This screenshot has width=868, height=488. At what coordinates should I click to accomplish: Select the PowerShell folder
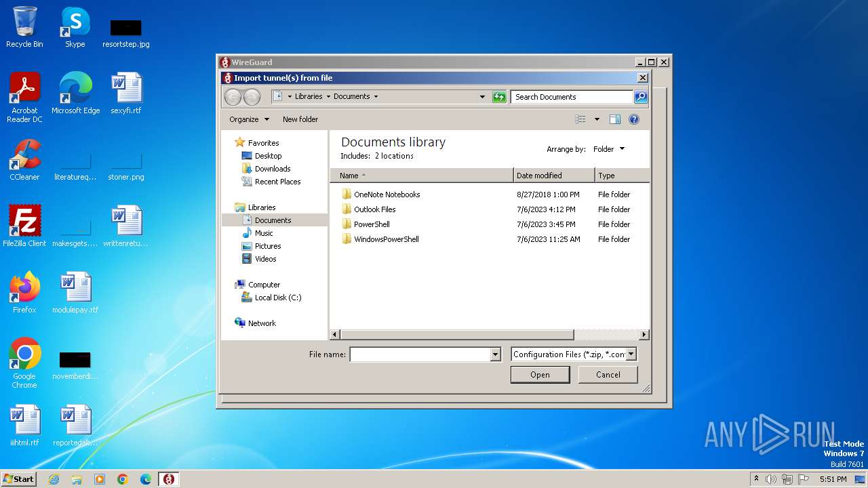tap(372, 224)
